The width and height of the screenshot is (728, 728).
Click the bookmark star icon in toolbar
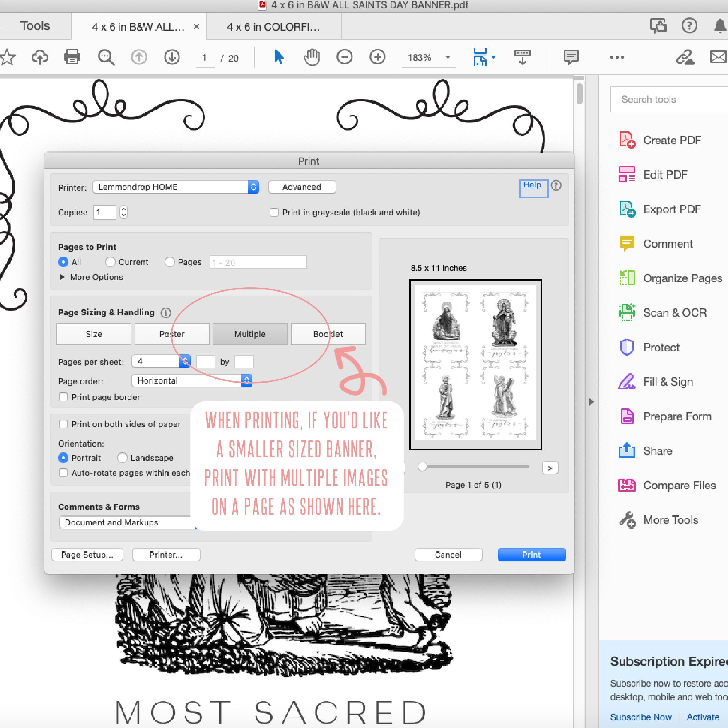pos(8,57)
